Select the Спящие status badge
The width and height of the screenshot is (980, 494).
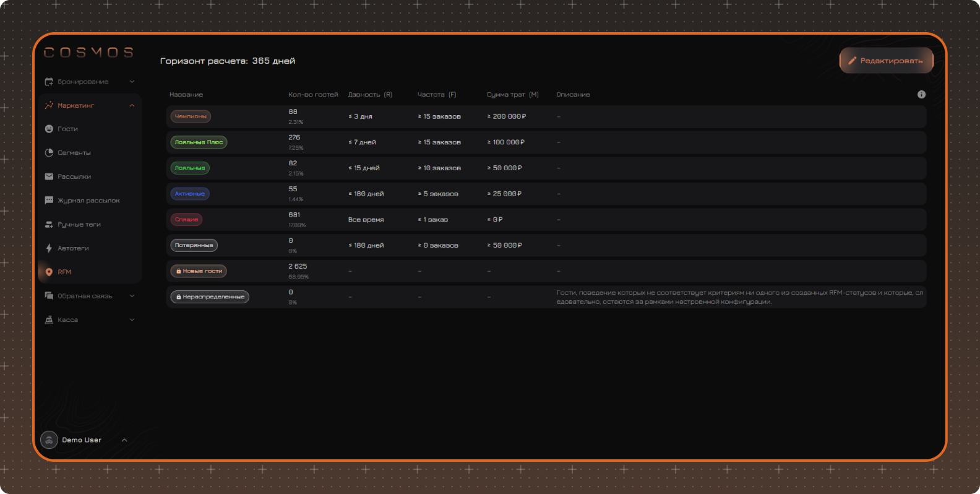(x=186, y=219)
